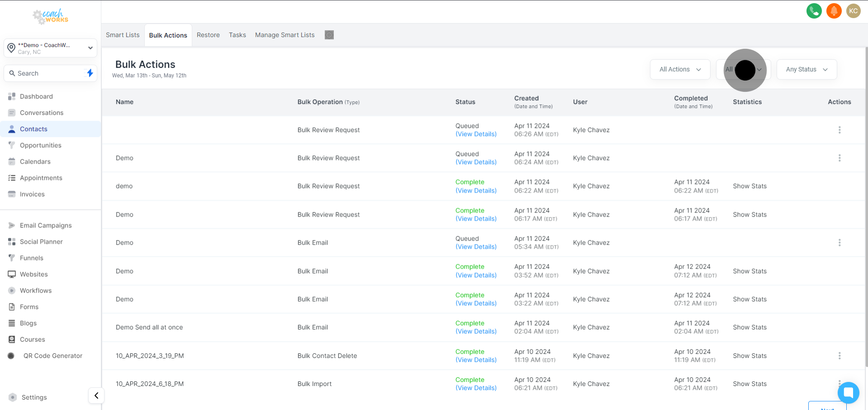Collapse the sidebar with the arrow button
This screenshot has width=868, height=410.
pos(96,396)
